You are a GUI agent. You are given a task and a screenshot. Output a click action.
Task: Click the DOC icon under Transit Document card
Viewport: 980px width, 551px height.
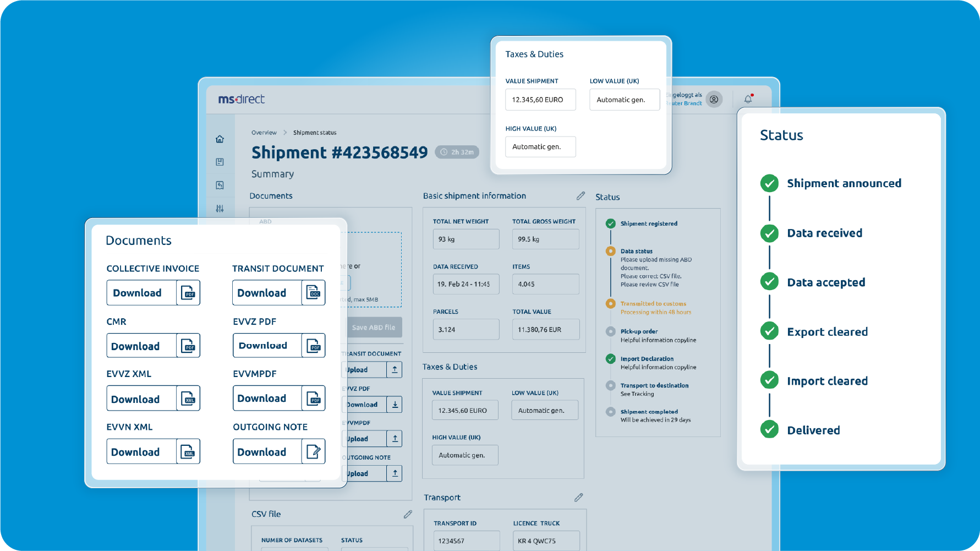[314, 292]
